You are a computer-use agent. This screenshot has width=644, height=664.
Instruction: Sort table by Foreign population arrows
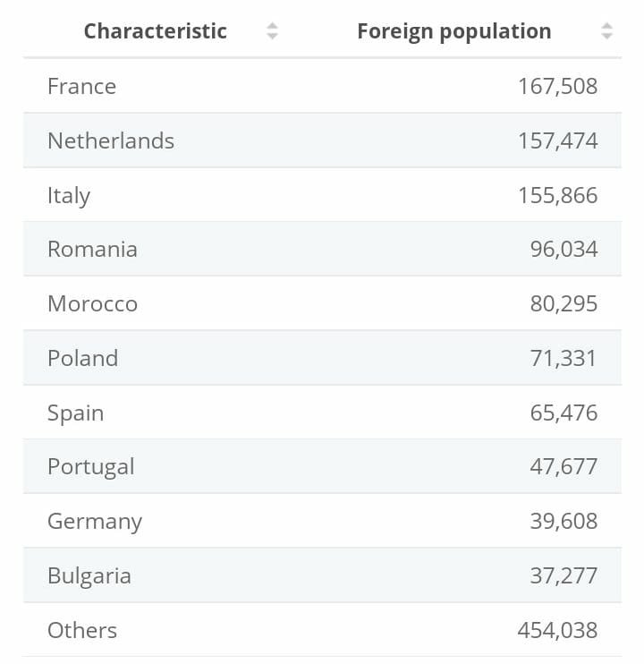coord(606,31)
